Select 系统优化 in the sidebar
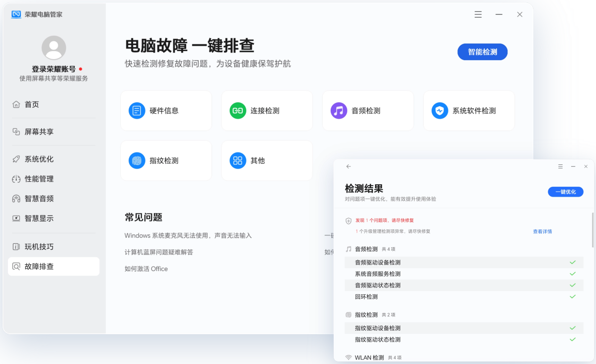Image resolution: width=596 pixels, height=364 pixels. tap(54, 159)
